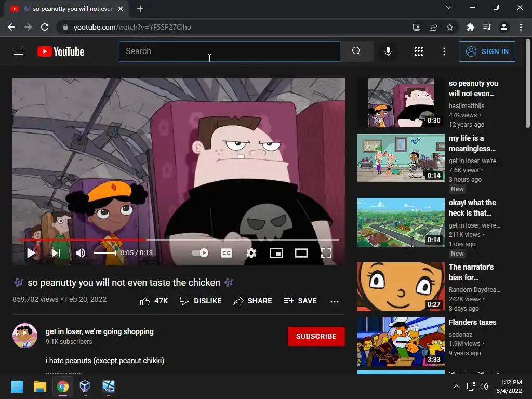Viewport: 532px width, 399px height.
Task: Click the search magnifier button
Action: [x=356, y=51]
